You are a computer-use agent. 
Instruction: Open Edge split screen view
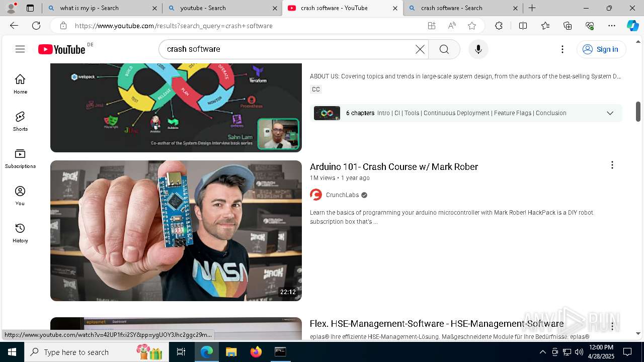coord(523,26)
